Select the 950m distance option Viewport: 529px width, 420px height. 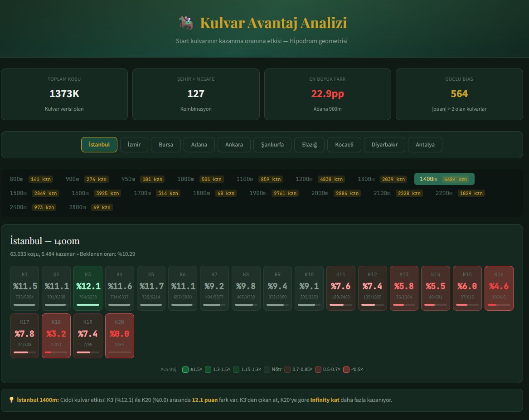pyautogui.click(x=143, y=179)
